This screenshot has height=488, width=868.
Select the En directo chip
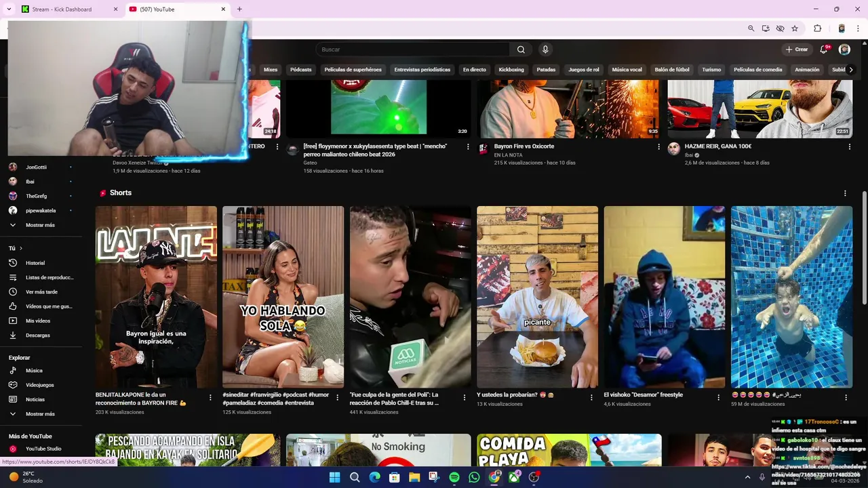point(475,70)
